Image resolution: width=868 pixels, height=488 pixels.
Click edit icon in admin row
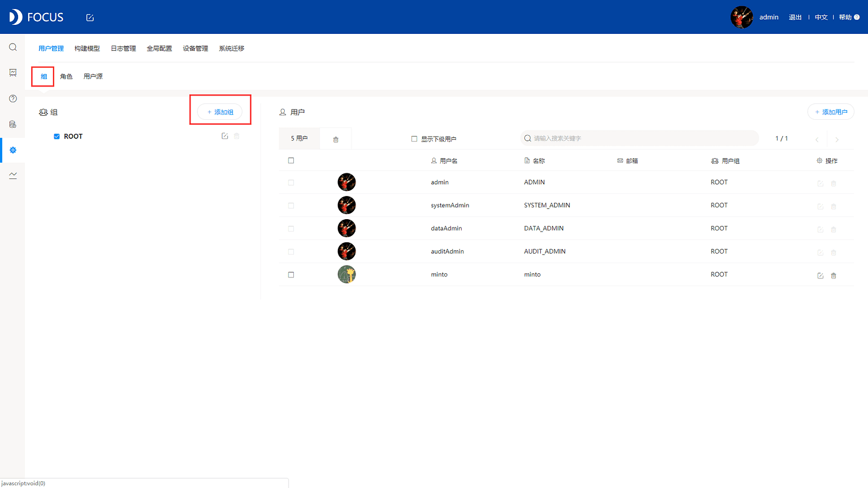[820, 184]
